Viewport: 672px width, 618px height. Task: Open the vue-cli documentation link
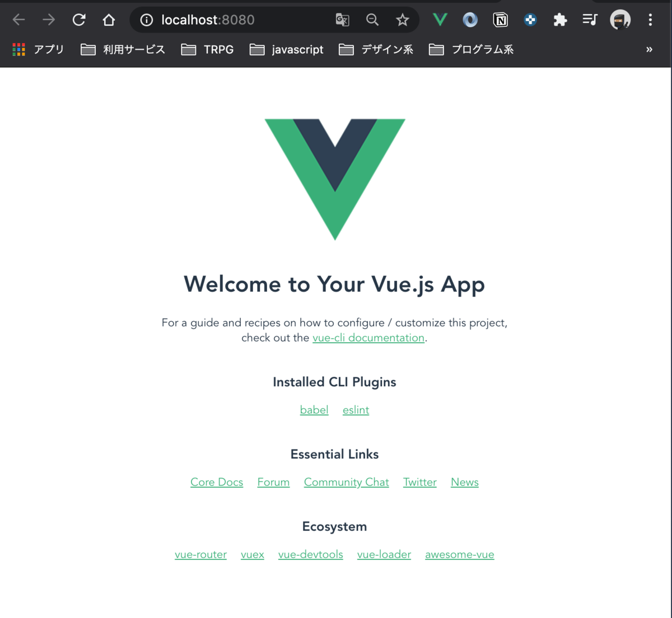368,338
